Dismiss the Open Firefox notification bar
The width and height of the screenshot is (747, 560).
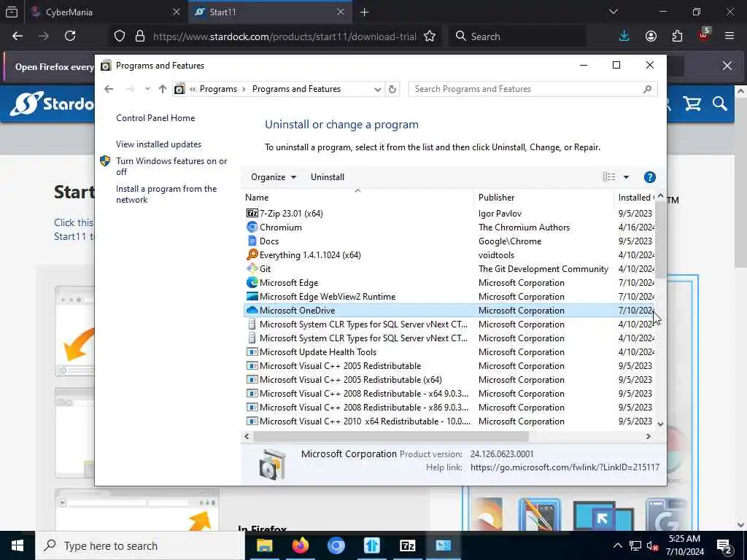point(727,66)
